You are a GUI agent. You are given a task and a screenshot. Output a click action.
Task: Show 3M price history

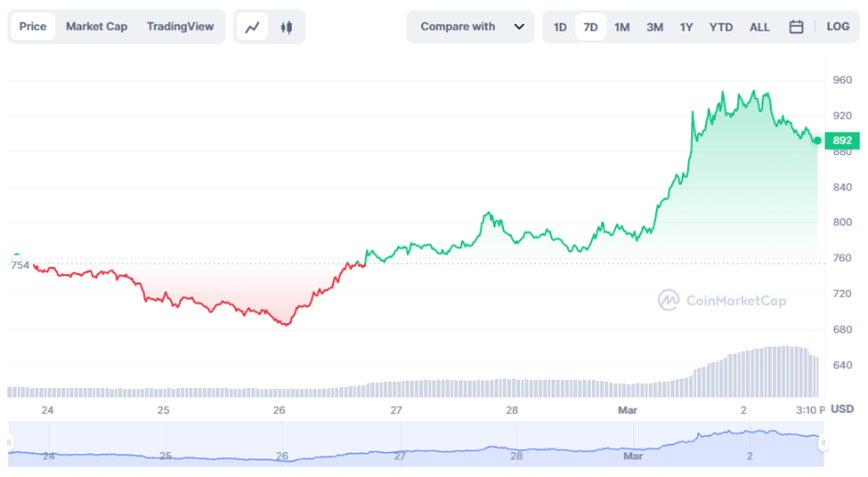click(x=654, y=27)
